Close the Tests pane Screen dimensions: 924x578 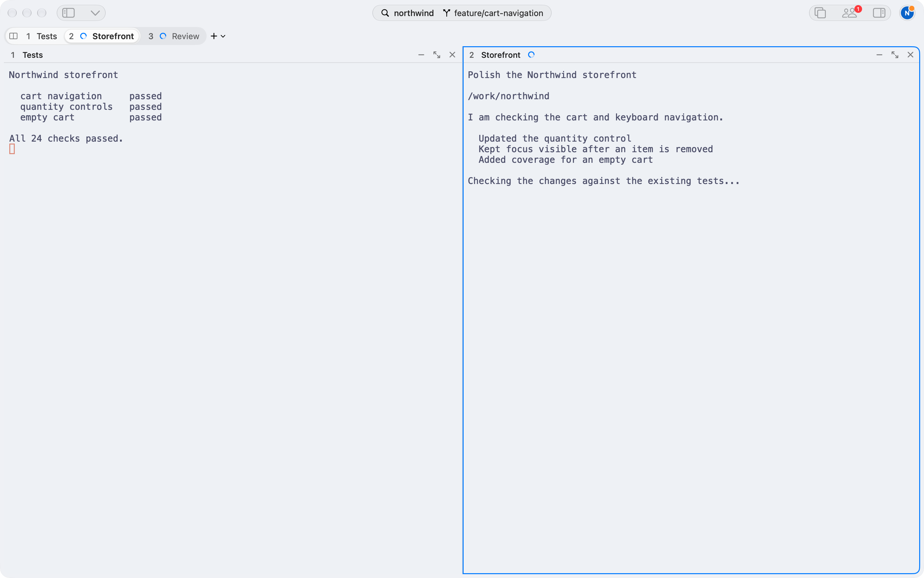pos(452,55)
